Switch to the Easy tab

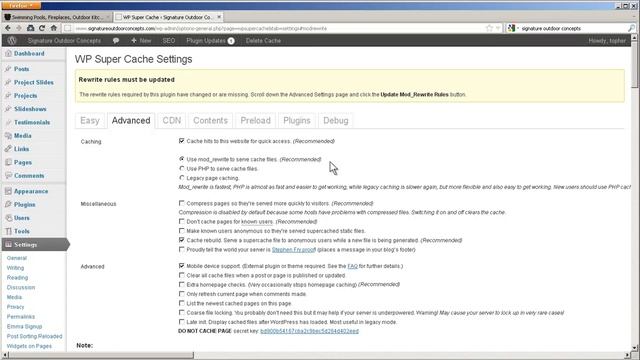pyautogui.click(x=90, y=120)
